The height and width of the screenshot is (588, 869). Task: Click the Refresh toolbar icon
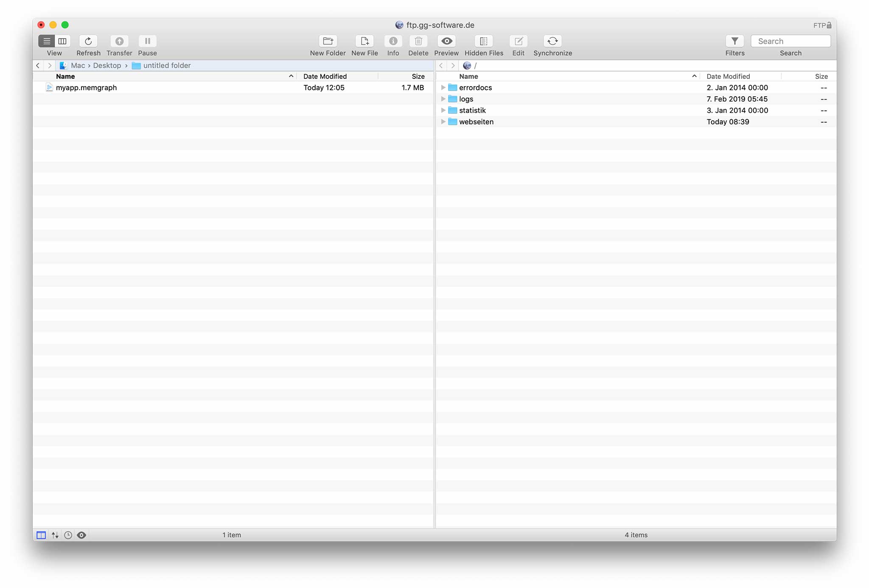(88, 41)
